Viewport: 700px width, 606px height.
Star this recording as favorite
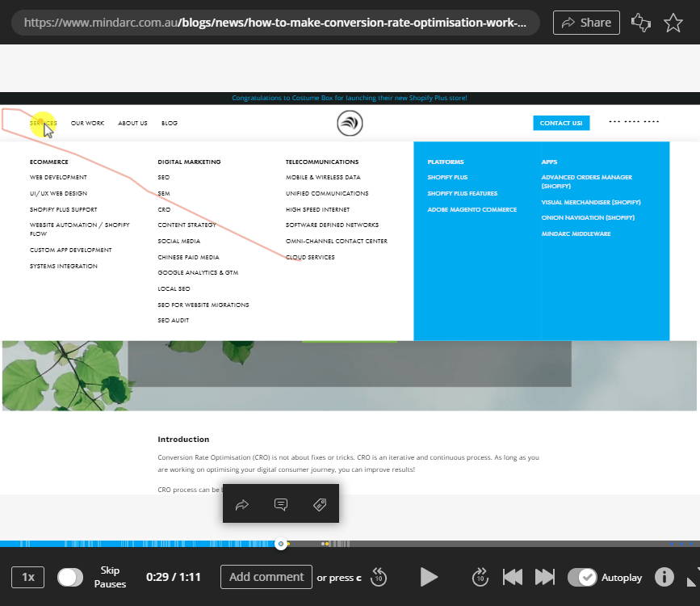(x=673, y=23)
